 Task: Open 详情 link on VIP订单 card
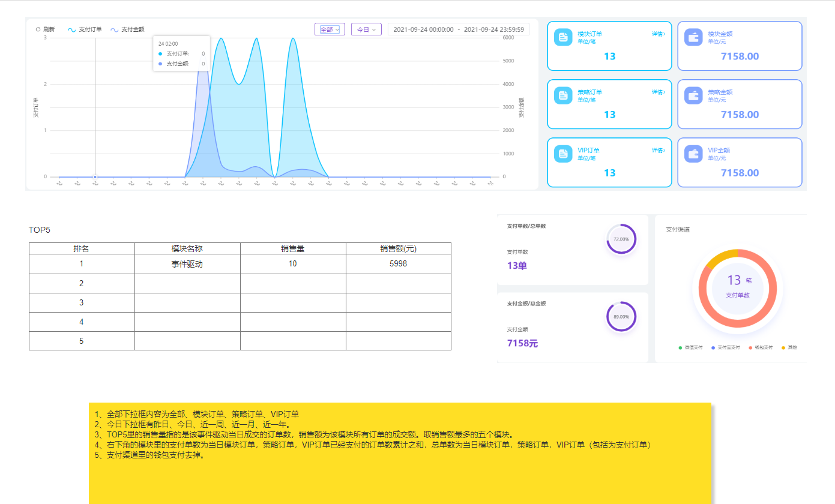coord(658,151)
